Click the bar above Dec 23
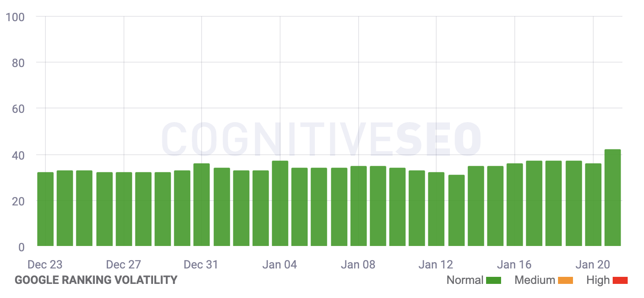 45,209
